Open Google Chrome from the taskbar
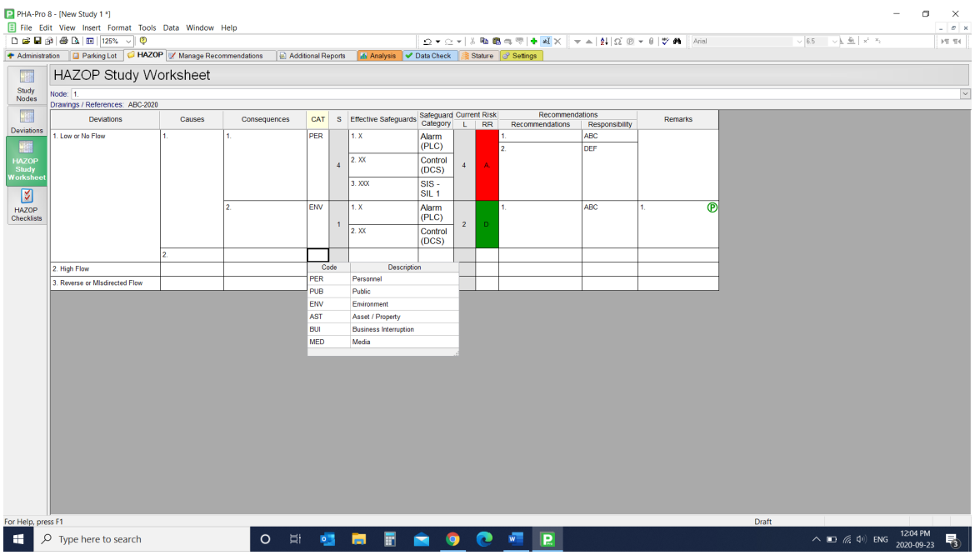This screenshot has width=975, height=560. coord(452,539)
